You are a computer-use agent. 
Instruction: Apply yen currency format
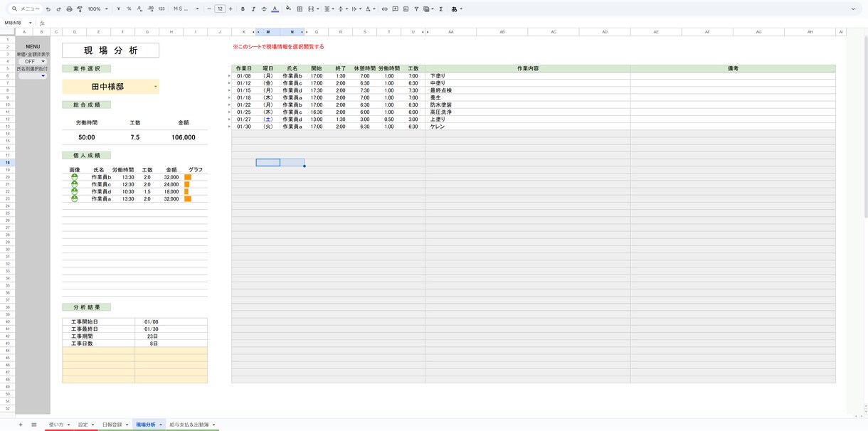tap(118, 9)
